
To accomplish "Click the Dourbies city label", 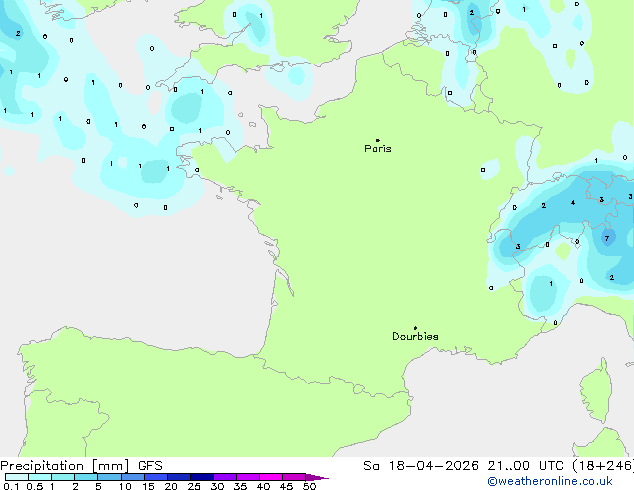I will point(415,336).
